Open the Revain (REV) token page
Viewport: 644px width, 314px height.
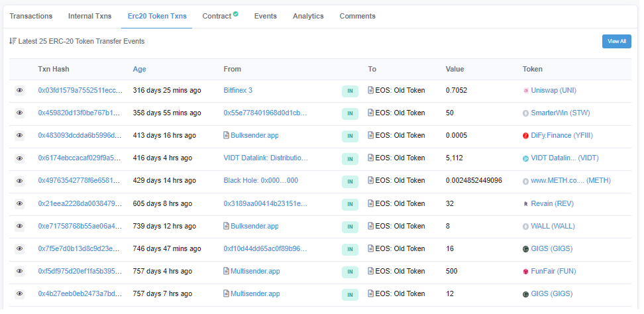553,203
